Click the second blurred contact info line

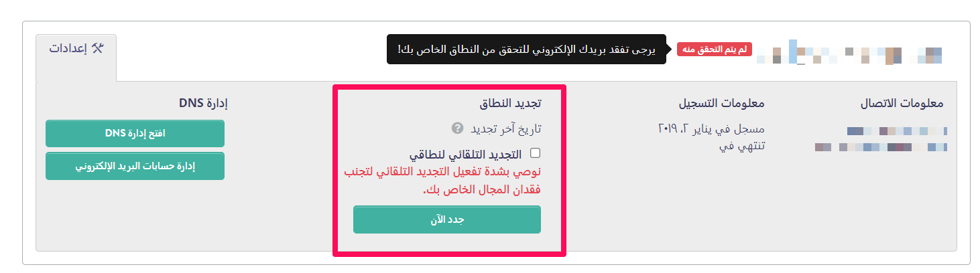[881, 147]
